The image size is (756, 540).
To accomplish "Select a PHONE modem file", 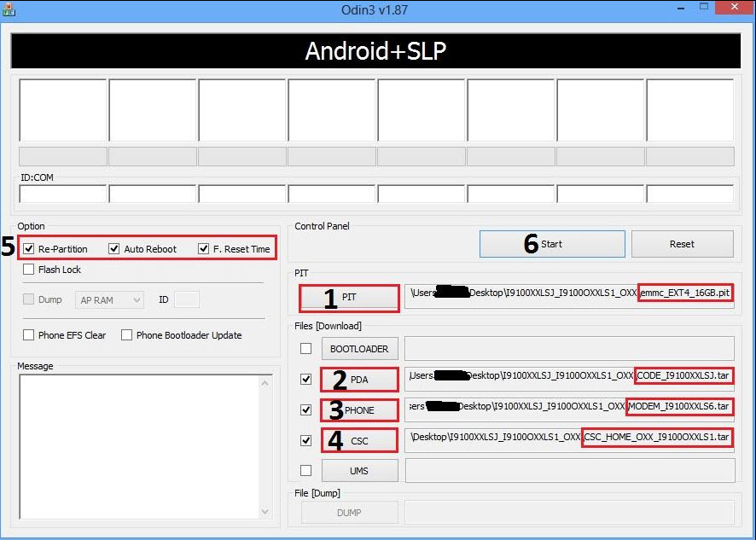I will pyautogui.click(x=360, y=410).
